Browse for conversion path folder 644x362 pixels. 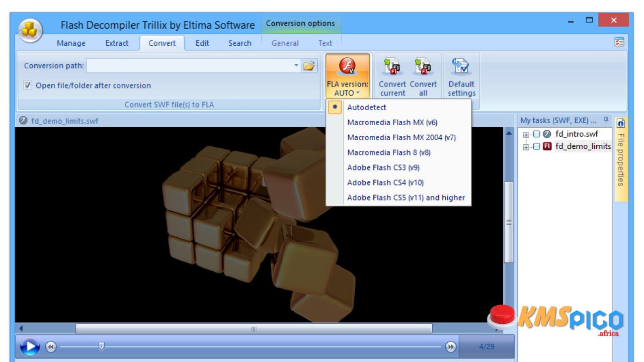pyautogui.click(x=309, y=65)
